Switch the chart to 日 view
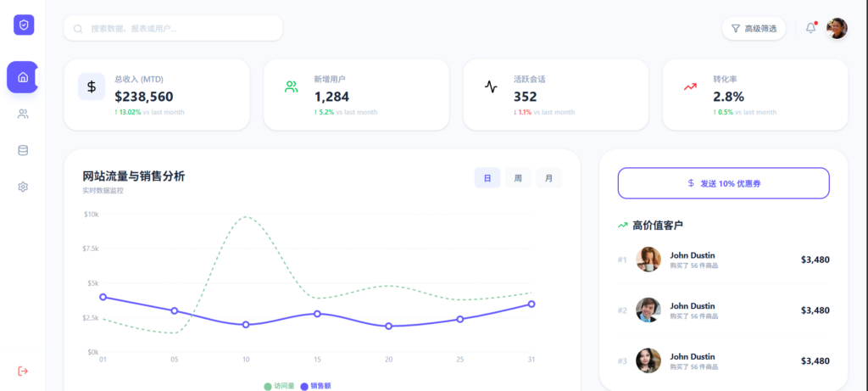Image resolution: width=868 pixels, height=391 pixels. [x=487, y=178]
